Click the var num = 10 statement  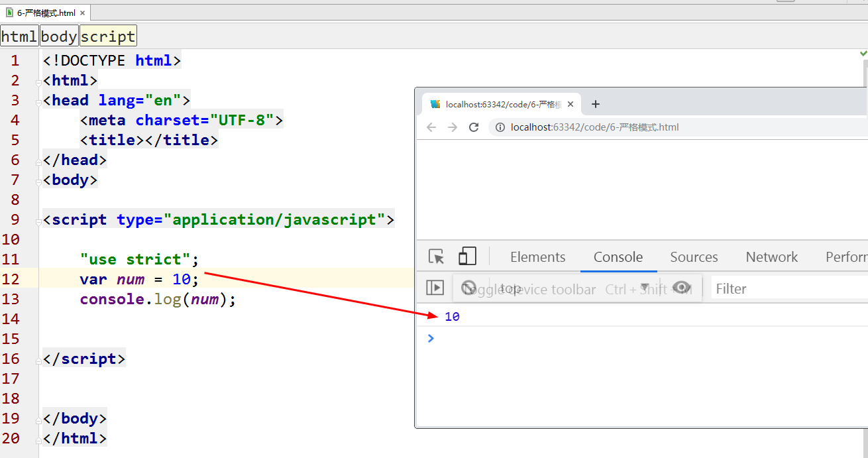click(x=139, y=279)
